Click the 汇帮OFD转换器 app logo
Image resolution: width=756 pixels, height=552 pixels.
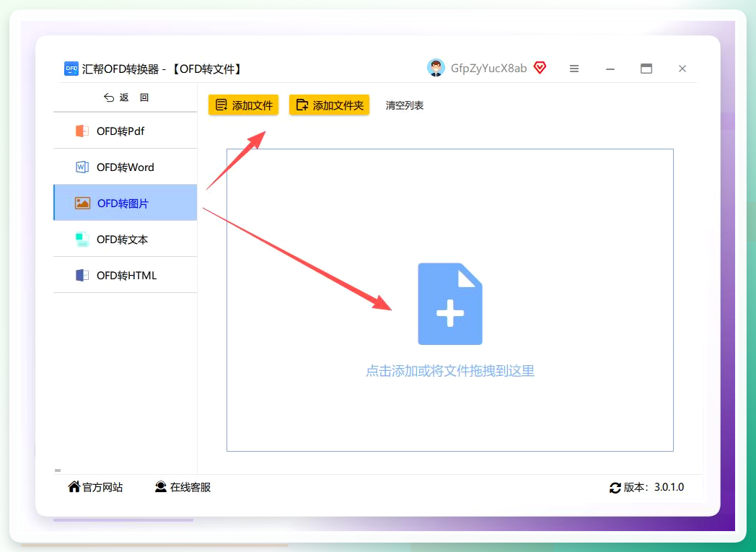tap(71, 69)
